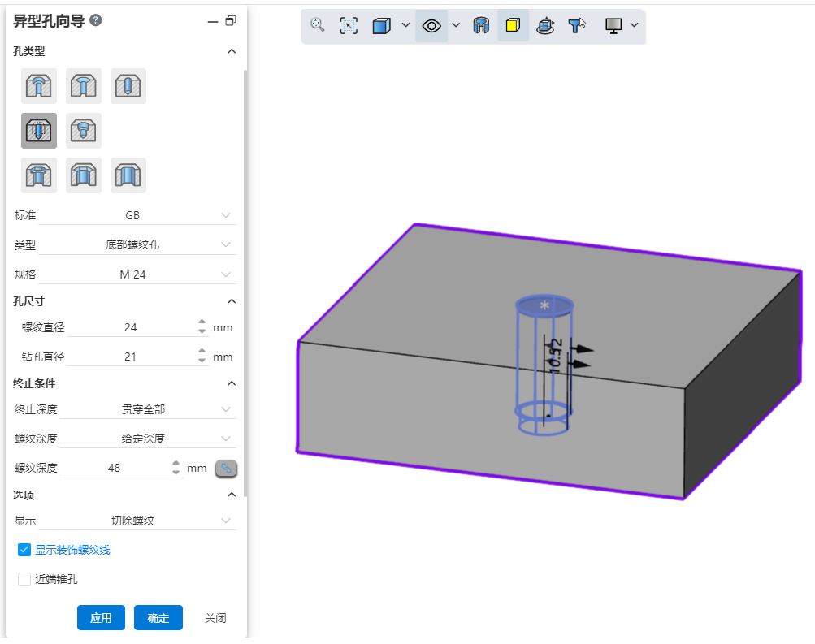
Task: Toggle the thread depth link button
Action: [x=226, y=468]
